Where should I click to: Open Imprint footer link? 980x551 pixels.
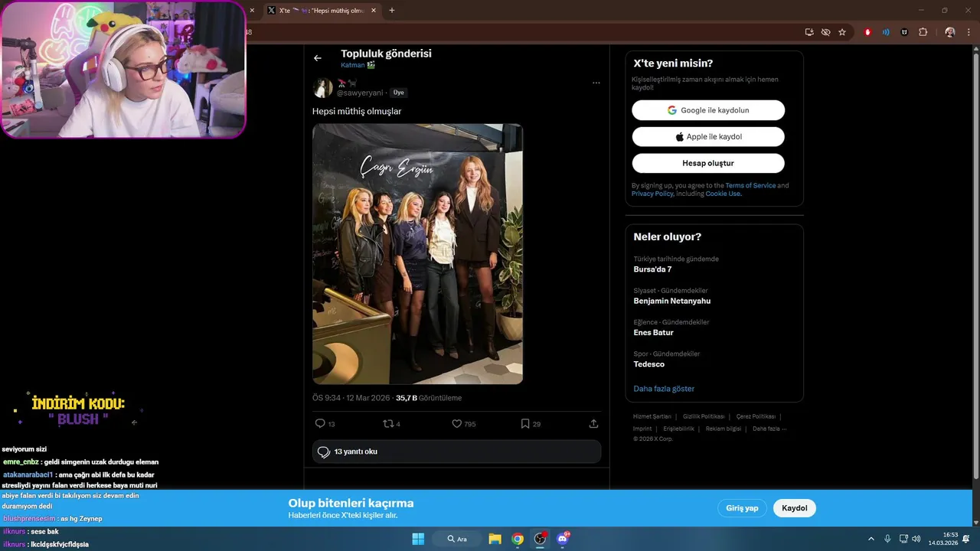[x=642, y=429]
